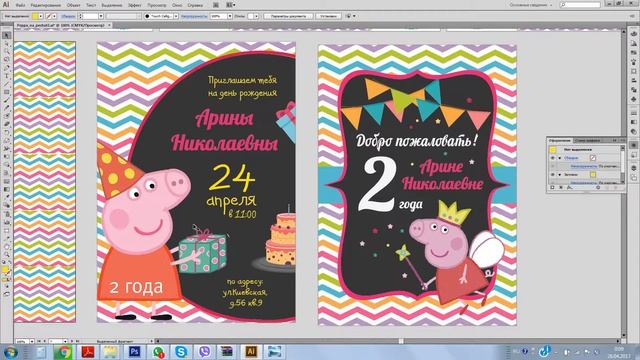Image resolution: width=640 pixels, height=360 pixels.
Task: Open the brush definition dropdown
Action: 176,16
